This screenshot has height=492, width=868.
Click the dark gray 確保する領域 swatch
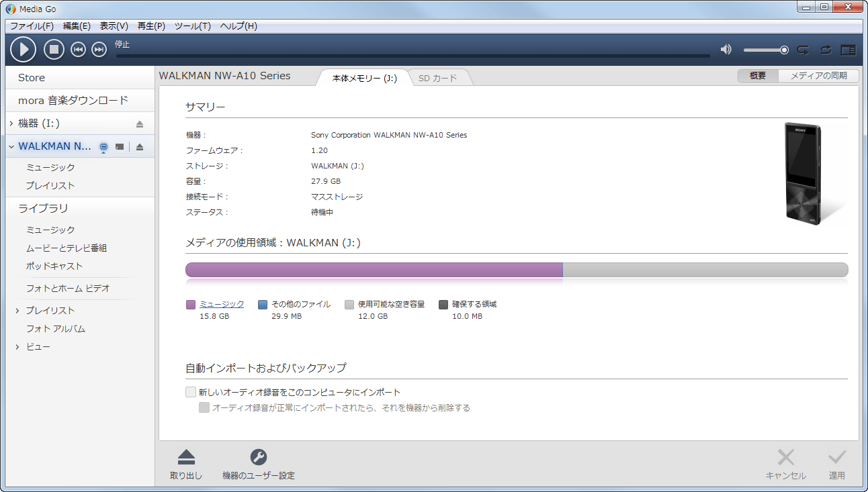(x=443, y=305)
